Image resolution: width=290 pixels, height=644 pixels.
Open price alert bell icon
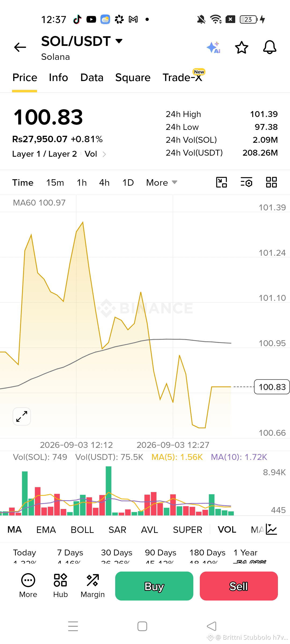point(270,47)
